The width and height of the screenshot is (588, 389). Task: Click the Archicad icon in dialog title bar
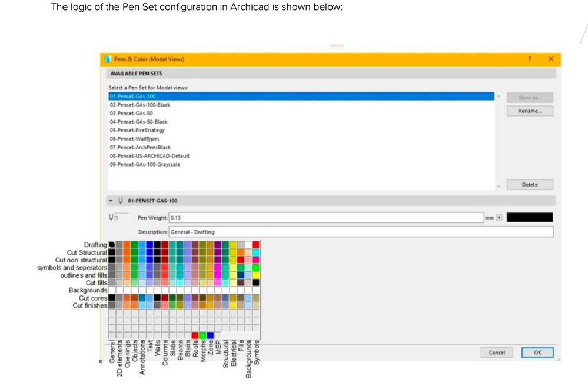pos(108,59)
